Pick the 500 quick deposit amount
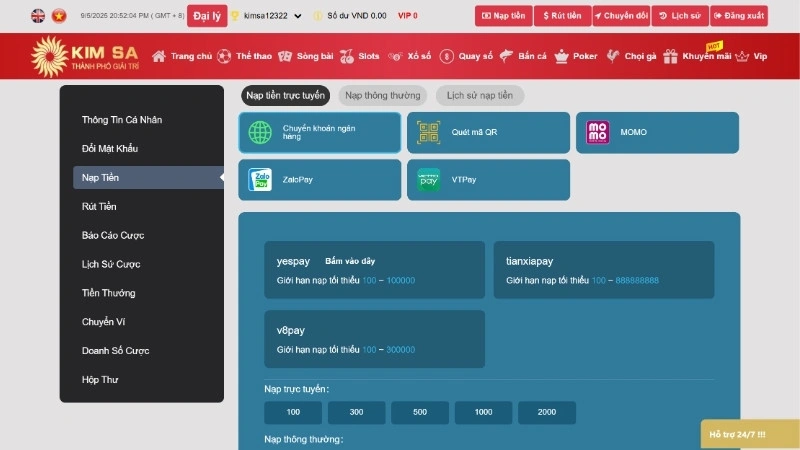 click(419, 413)
